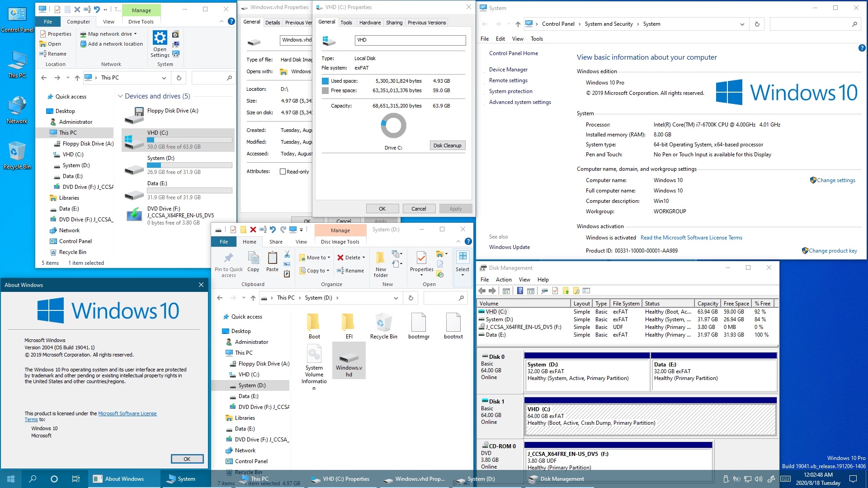Open Share tab in System (D:) window

coord(276,242)
